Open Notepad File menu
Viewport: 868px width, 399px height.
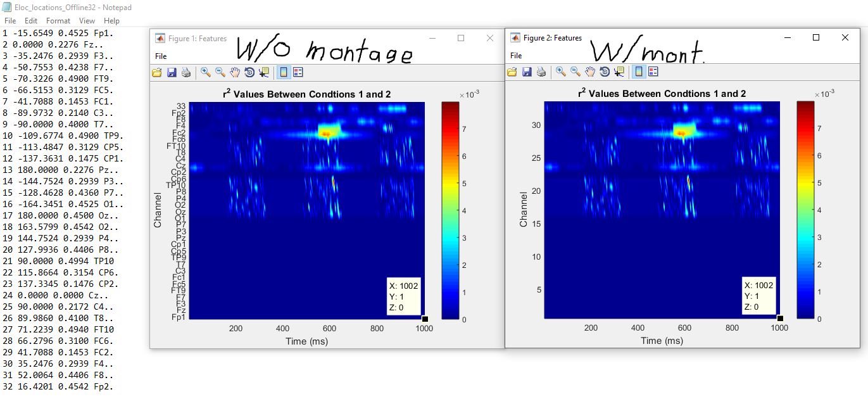(x=10, y=21)
